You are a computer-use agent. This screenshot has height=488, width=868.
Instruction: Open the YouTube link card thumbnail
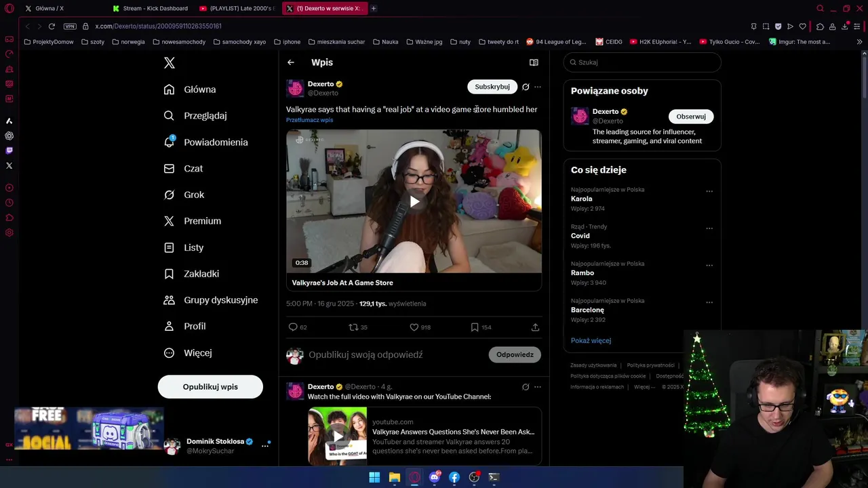[338, 436]
